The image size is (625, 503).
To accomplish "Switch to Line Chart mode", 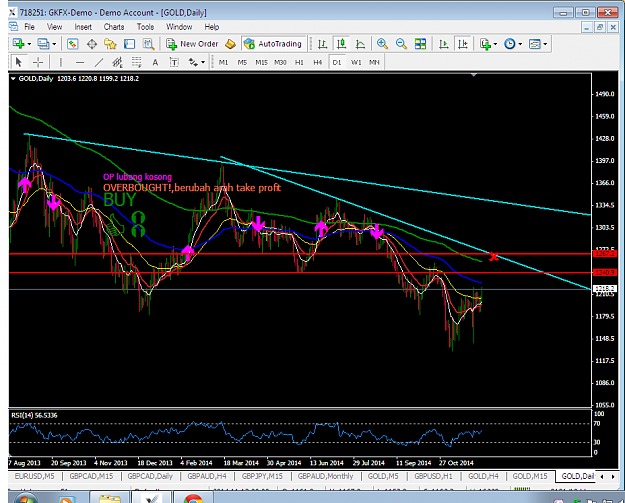I will (360, 44).
